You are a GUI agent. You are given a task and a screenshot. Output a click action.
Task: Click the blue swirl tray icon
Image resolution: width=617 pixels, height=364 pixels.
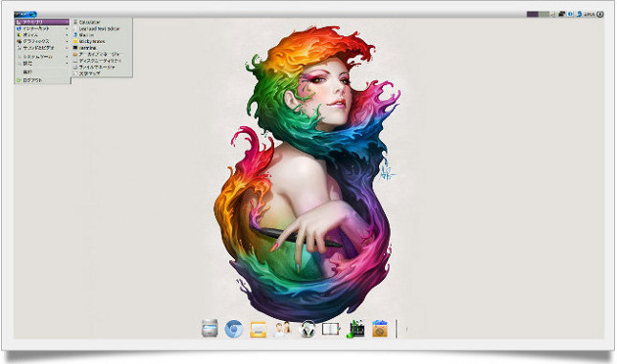coord(579,14)
